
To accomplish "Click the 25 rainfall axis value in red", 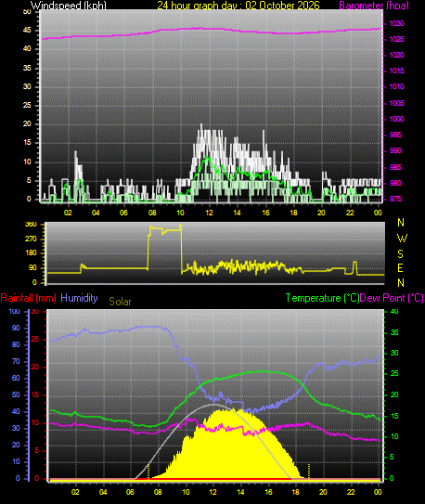I will [35, 340].
